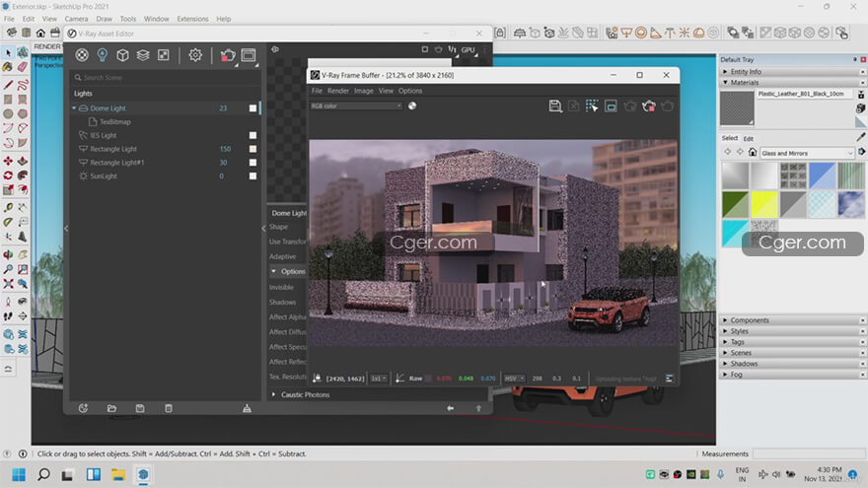The image size is (868, 488).
Task: Open HSV color mode dropdown in Frame Buffer
Action: [x=514, y=379]
